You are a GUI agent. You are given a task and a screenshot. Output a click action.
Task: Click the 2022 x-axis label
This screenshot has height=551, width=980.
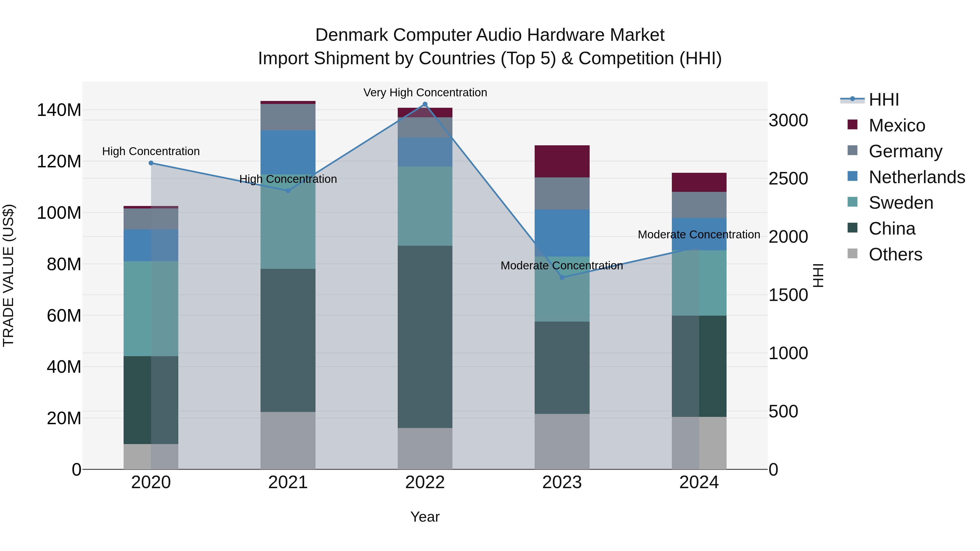[x=425, y=482]
